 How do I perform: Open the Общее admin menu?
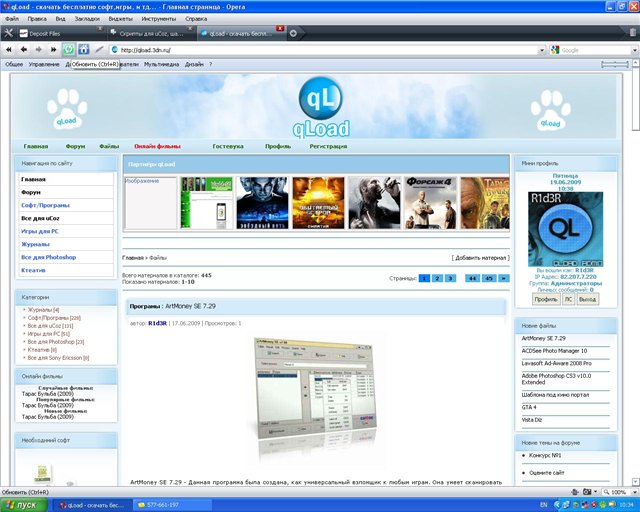click(14, 65)
